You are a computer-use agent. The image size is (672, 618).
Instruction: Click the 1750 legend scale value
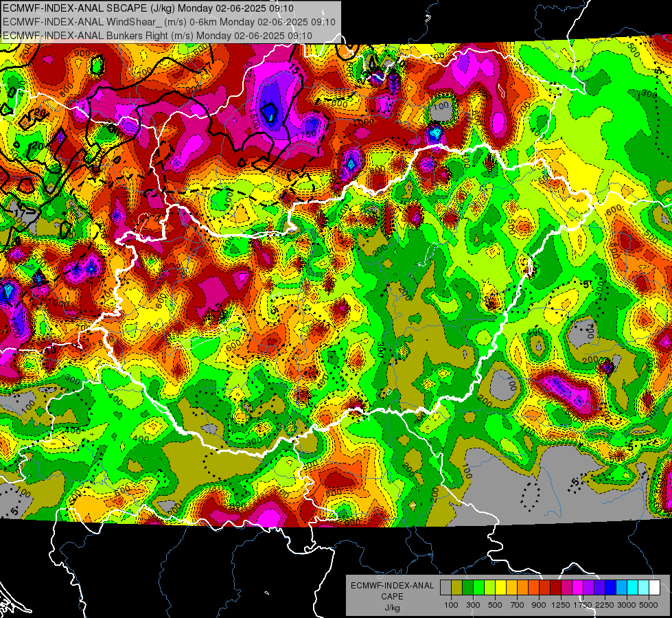tap(583, 605)
